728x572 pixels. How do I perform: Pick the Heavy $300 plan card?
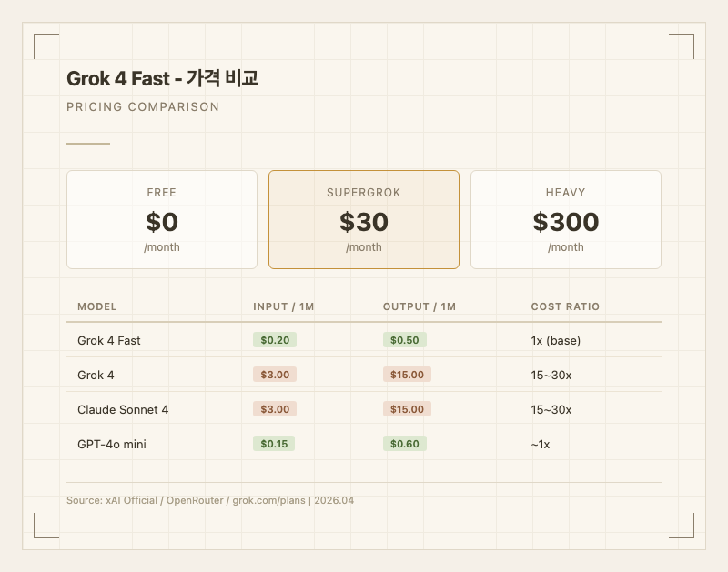pos(565,220)
